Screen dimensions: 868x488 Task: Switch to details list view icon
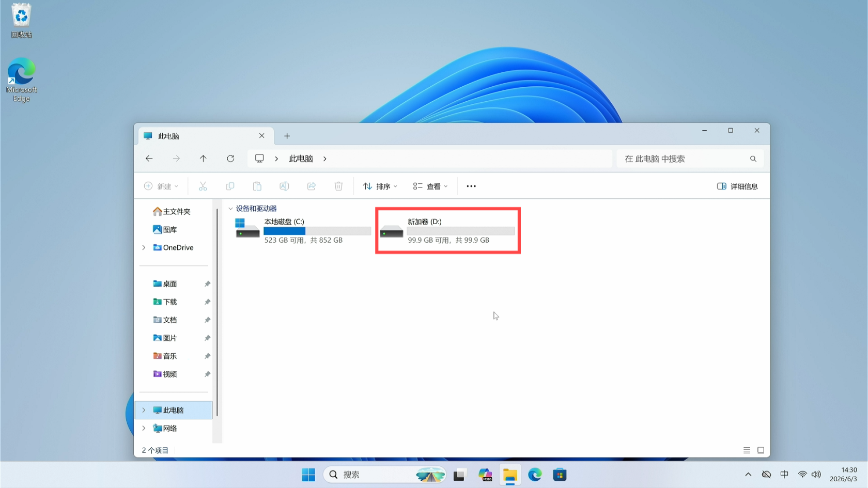click(747, 450)
